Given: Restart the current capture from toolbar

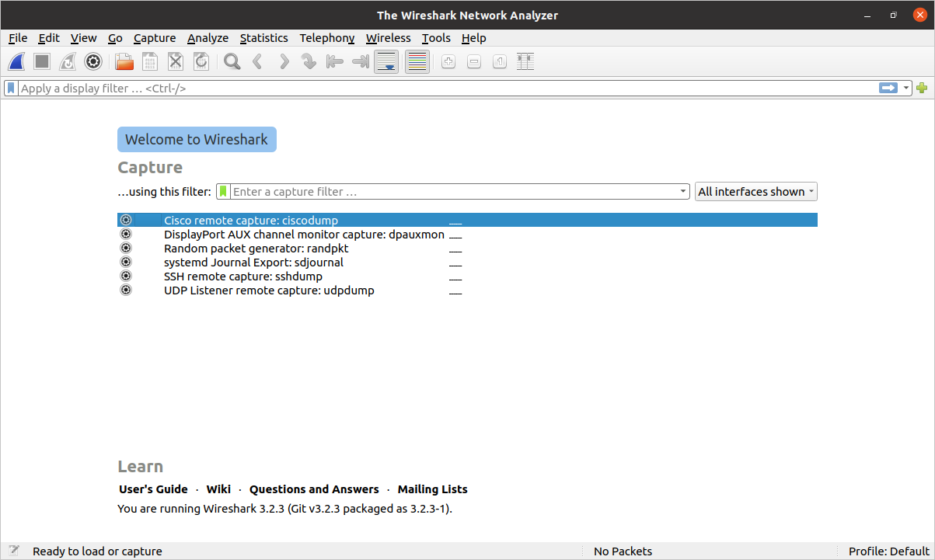Looking at the screenshot, I should (68, 61).
